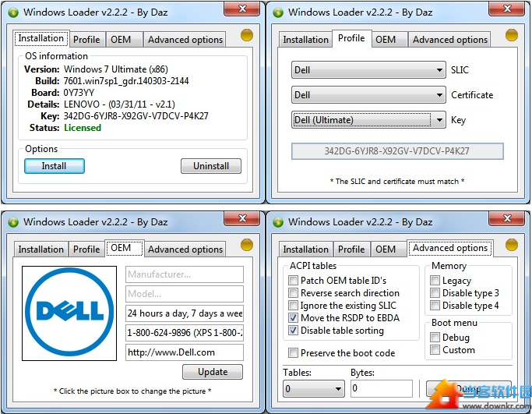Click the http://www.Dell.com URL field

pyautogui.click(x=185, y=352)
